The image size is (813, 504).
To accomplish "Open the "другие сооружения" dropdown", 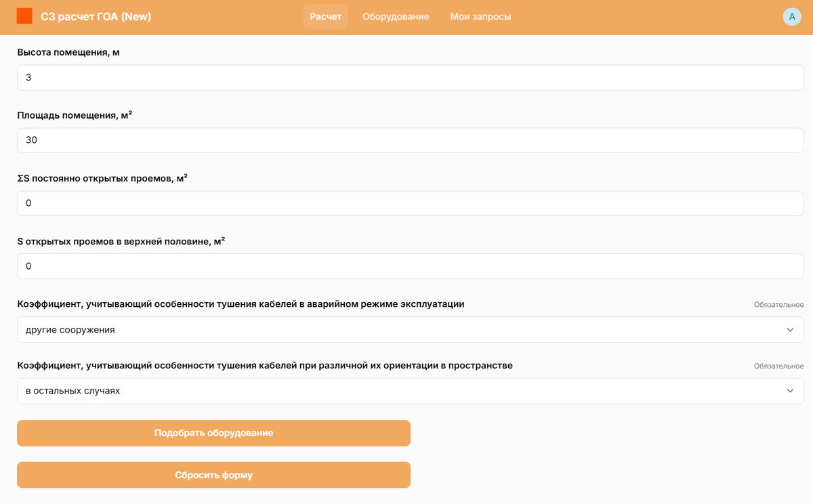I will pos(411,330).
